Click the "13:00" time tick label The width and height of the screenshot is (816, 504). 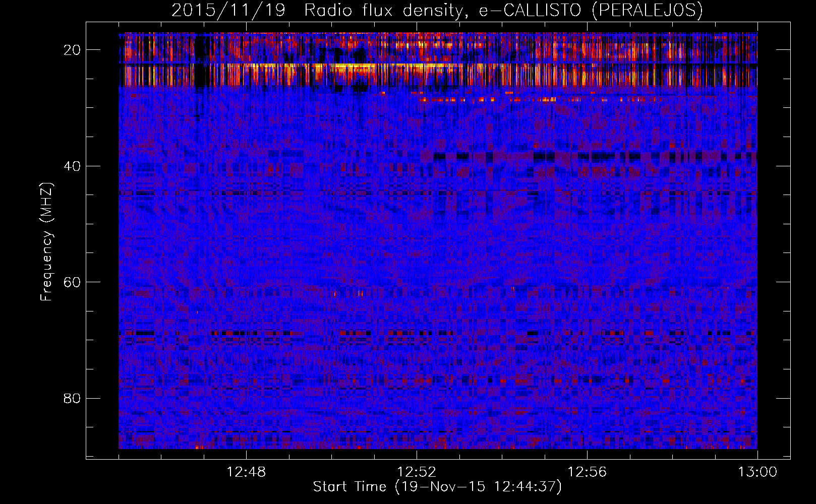tap(757, 472)
